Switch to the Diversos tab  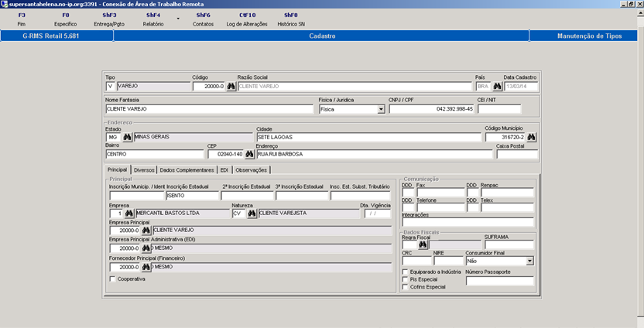pyautogui.click(x=144, y=170)
